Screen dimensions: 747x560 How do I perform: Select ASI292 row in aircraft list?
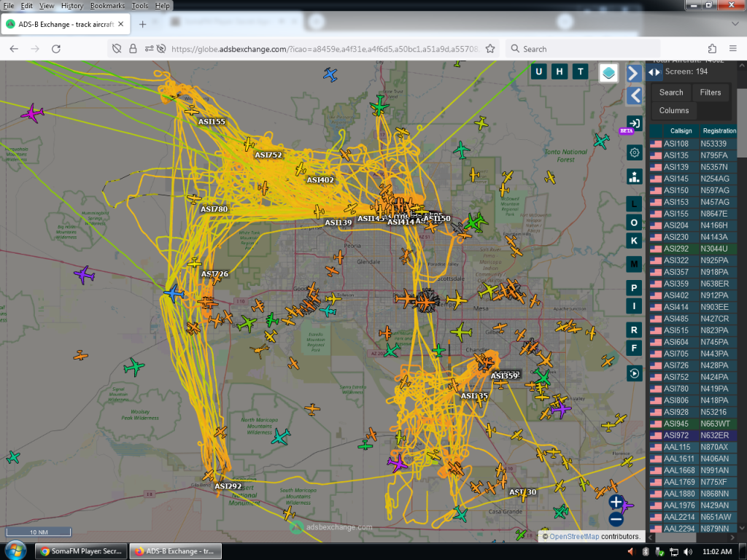pyautogui.click(x=693, y=249)
